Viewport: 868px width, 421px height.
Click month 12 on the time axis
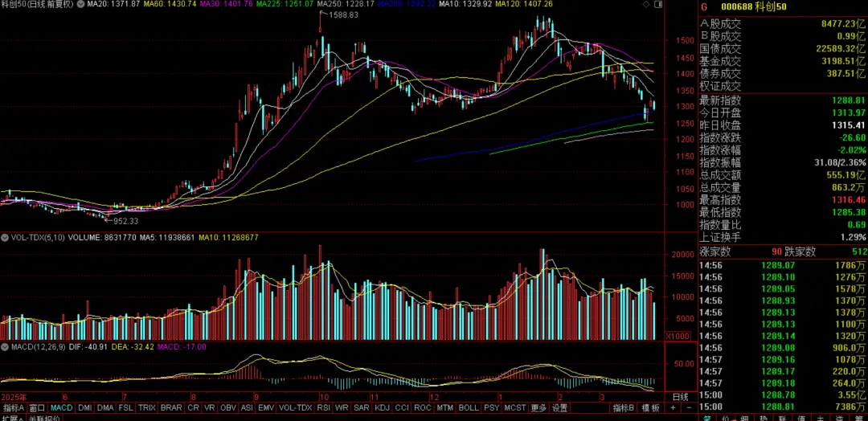click(x=433, y=397)
